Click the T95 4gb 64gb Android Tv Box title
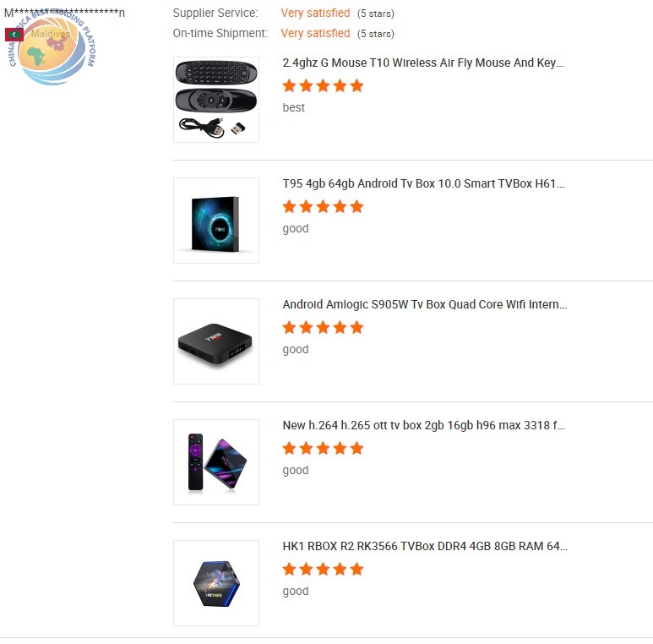 [x=423, y=183]
